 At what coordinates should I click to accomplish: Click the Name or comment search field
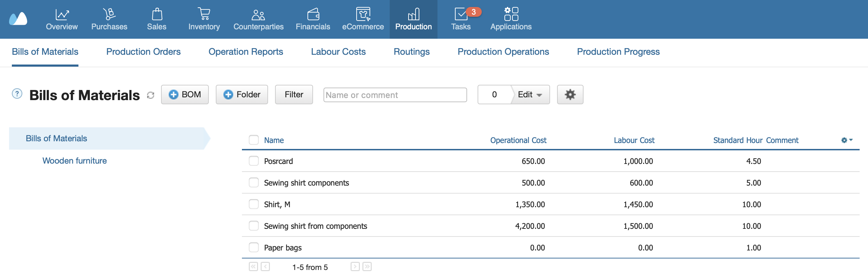point(395,95)
